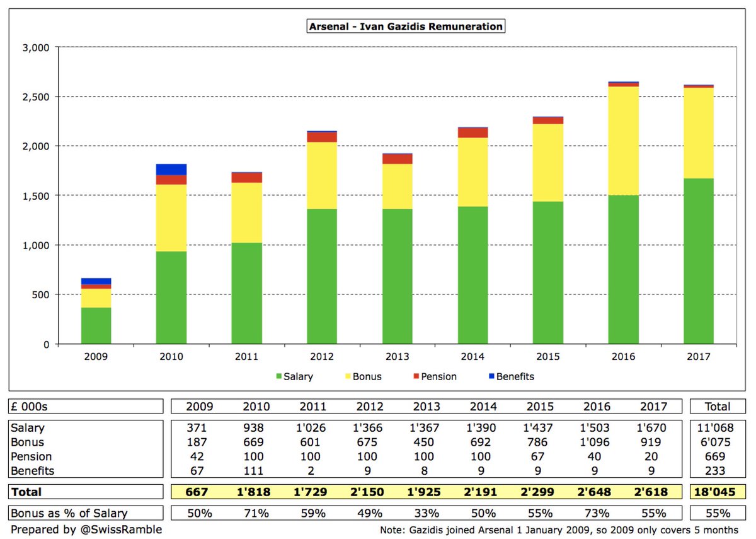Select the 2016 stacked bar

pyautogui.click(x=623, y=212)
